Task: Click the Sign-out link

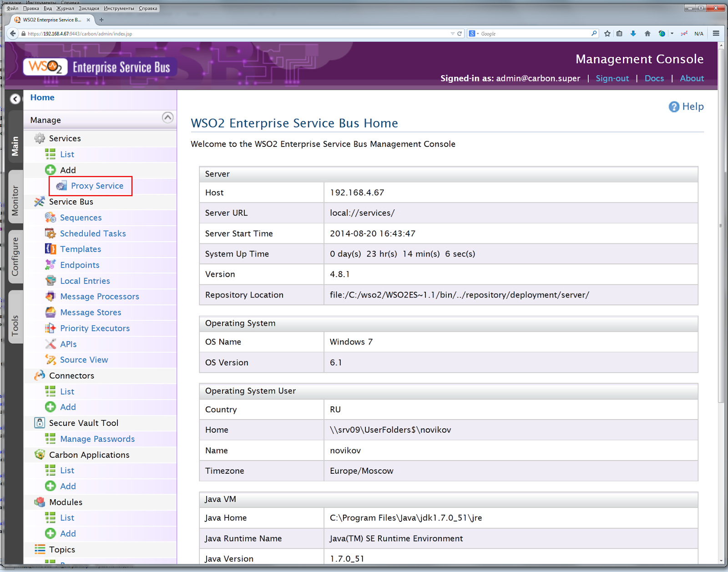Action: coord(612,78)
